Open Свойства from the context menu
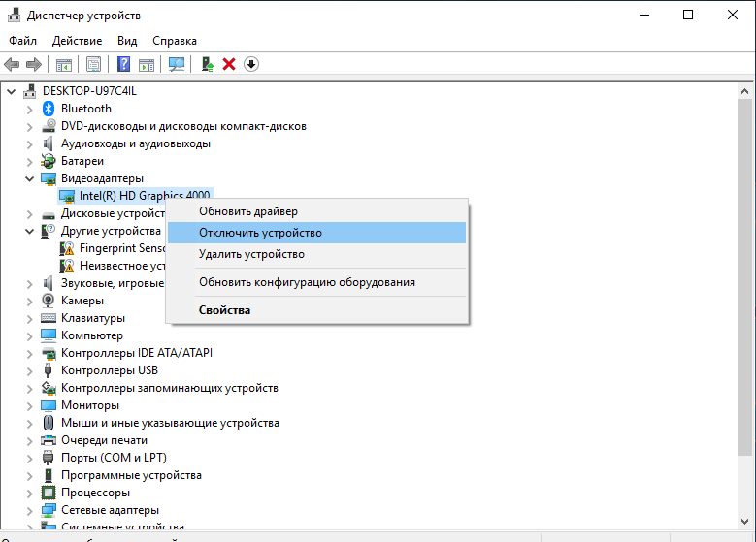 click(x=316, y=310)
